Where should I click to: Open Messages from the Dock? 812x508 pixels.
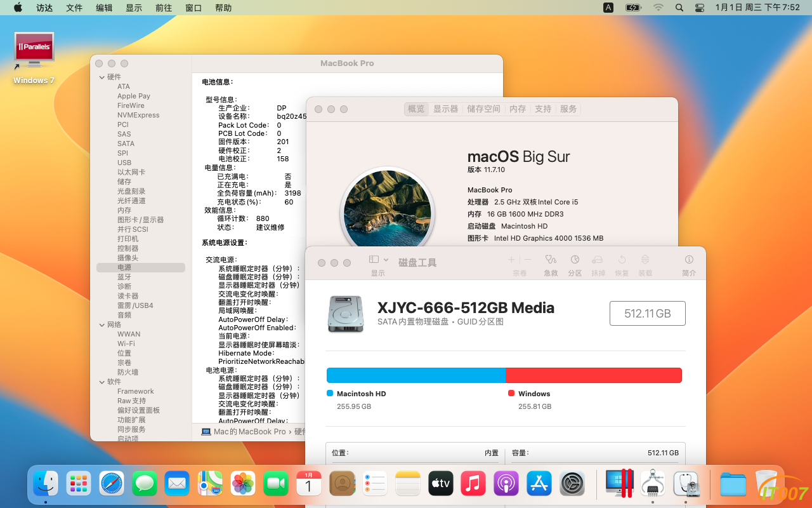coord(145,484)
